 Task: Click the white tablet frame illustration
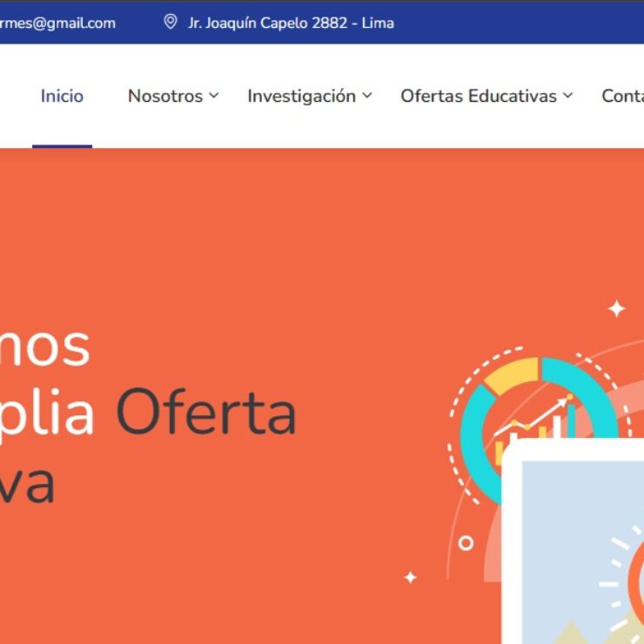click(x=573, y=540)
